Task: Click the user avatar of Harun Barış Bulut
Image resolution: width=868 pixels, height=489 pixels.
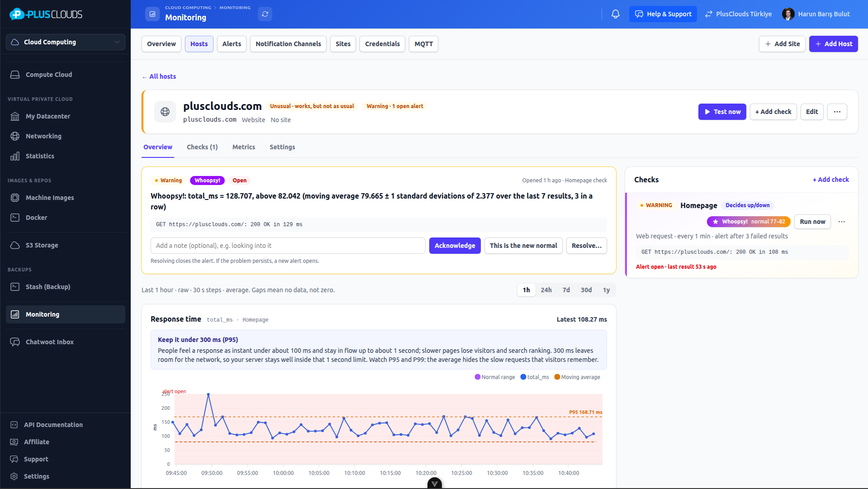Action: pyautogui.click(x=788, y=14)
